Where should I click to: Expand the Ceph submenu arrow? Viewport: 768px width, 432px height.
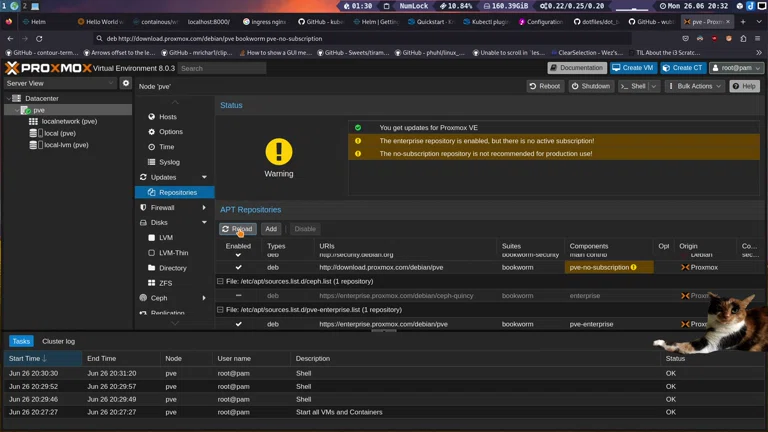pos(204,297)
